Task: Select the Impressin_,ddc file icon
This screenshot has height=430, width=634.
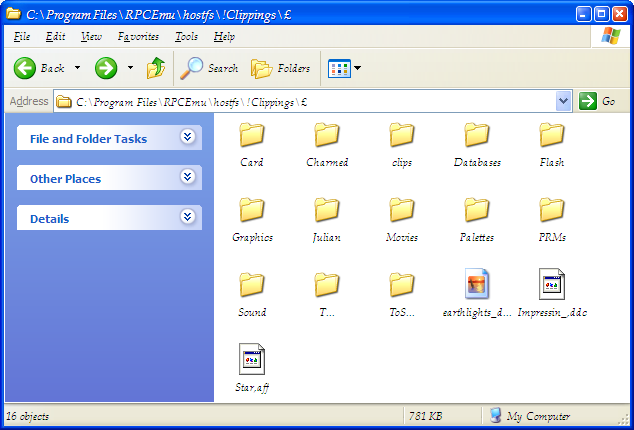Action: [552, 284]
